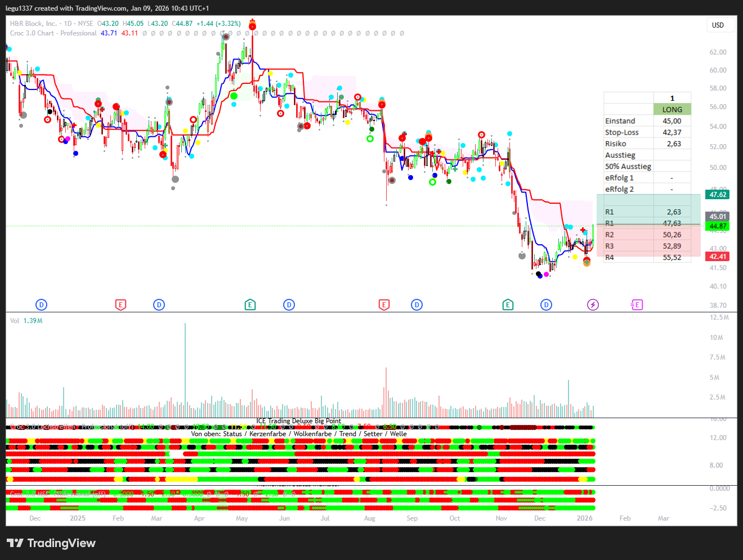Click the Stop-Loss row in position table
743x560 pixels.
point(622,132)
